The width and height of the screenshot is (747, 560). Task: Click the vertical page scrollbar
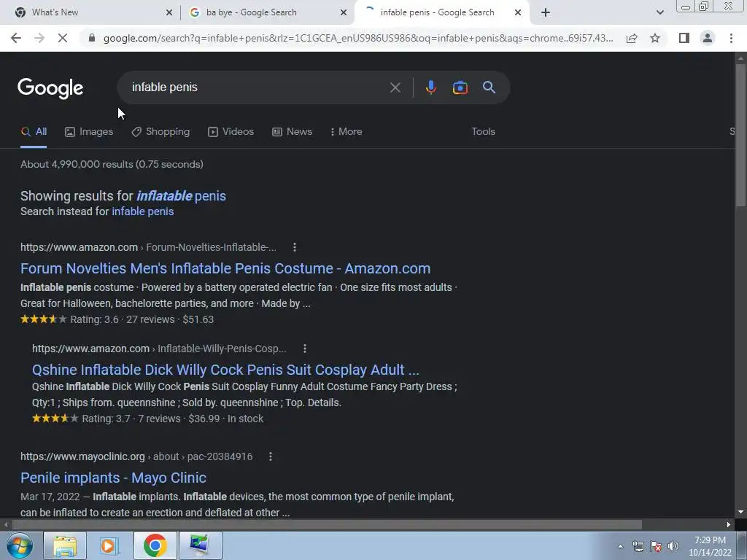[740, 135]
